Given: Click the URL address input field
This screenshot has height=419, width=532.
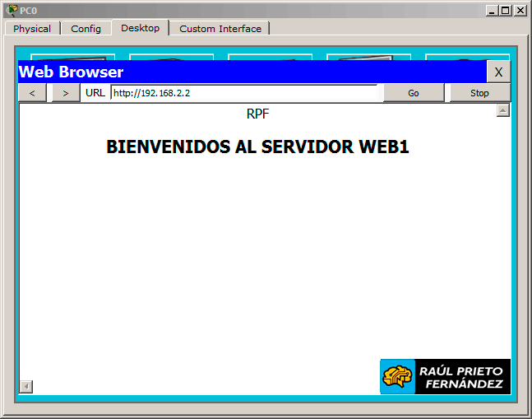Looking at the screenshot, I should point(247,93).
